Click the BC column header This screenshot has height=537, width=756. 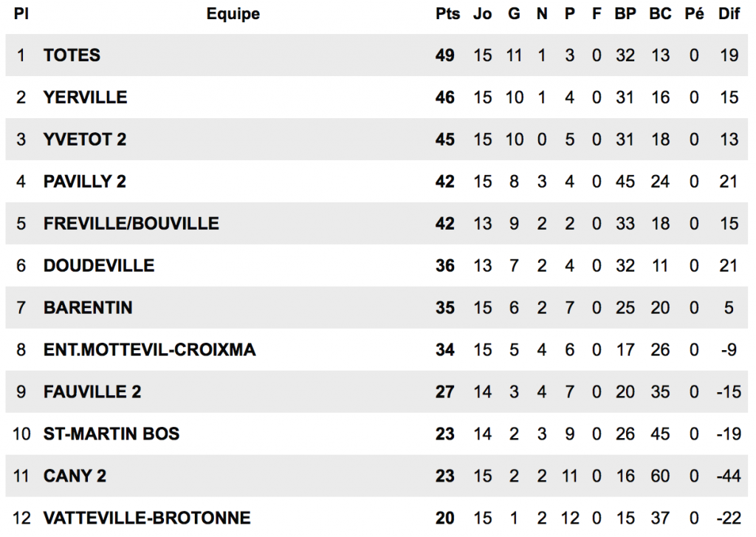coord(660,13)
